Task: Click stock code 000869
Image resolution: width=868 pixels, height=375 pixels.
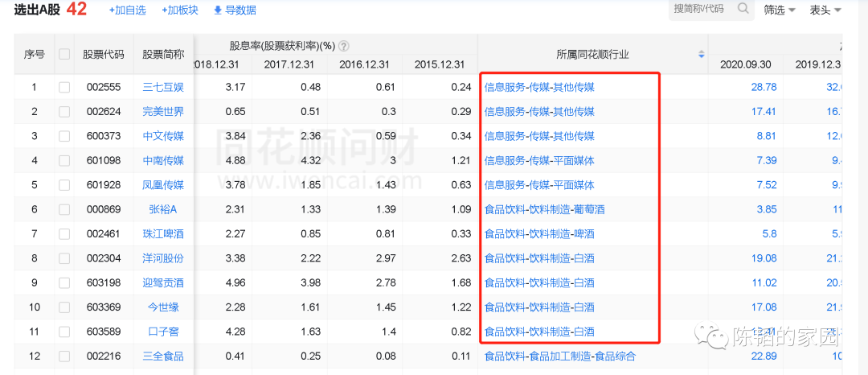Action: click(104, 209)
